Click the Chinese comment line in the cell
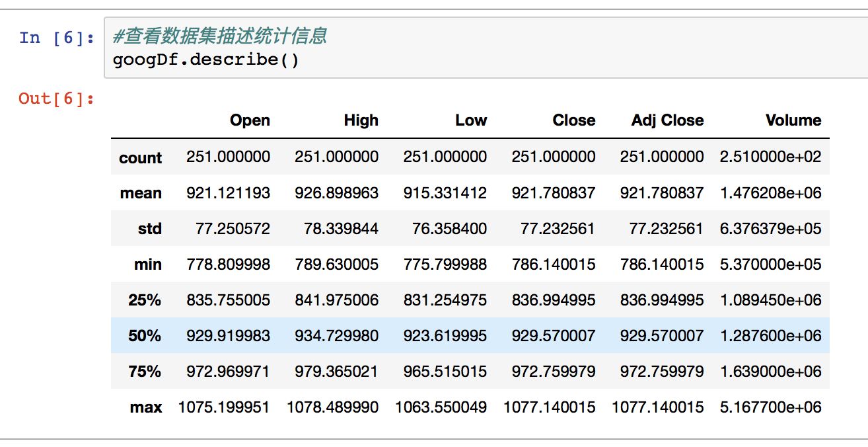This screenshot has height=447, width=868. coord(220,36)
